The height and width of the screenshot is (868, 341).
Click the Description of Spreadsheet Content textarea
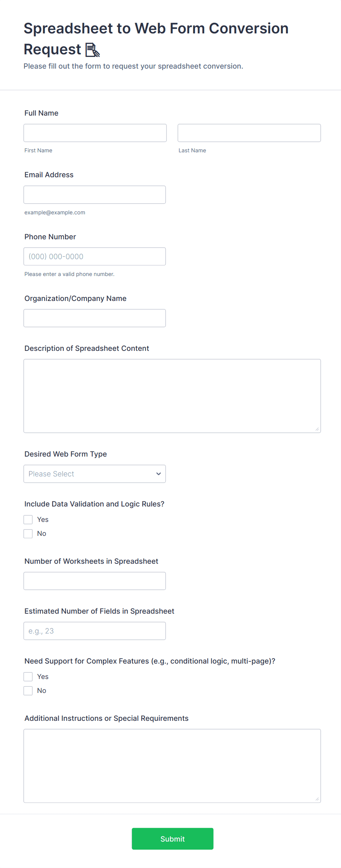click(x=172, y=396)
